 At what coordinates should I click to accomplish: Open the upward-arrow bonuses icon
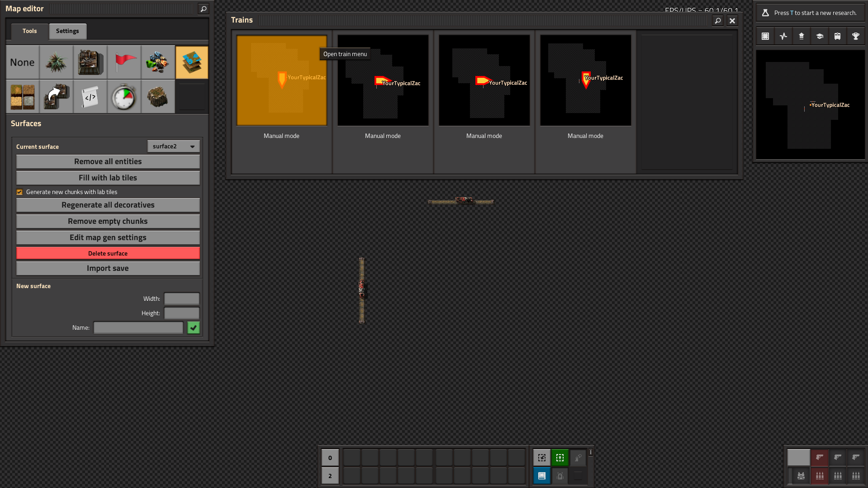click(802, 36)
